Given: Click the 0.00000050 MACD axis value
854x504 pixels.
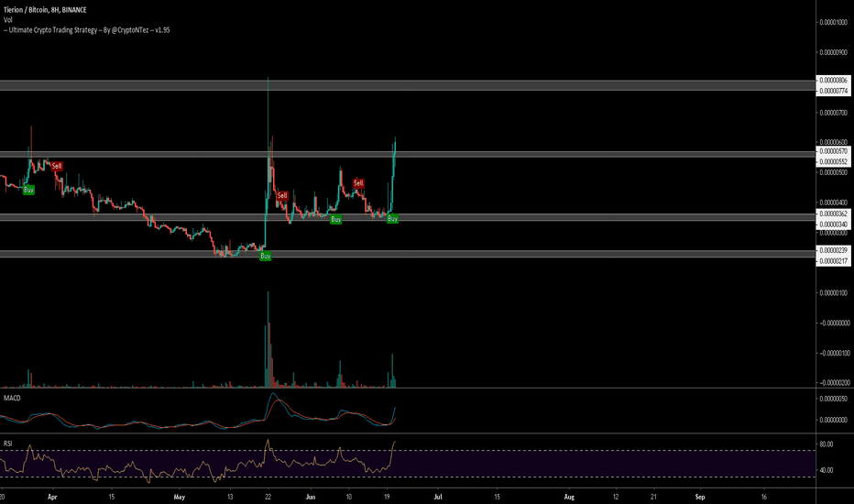Looking at the screenshot, I should click(834, 399).
